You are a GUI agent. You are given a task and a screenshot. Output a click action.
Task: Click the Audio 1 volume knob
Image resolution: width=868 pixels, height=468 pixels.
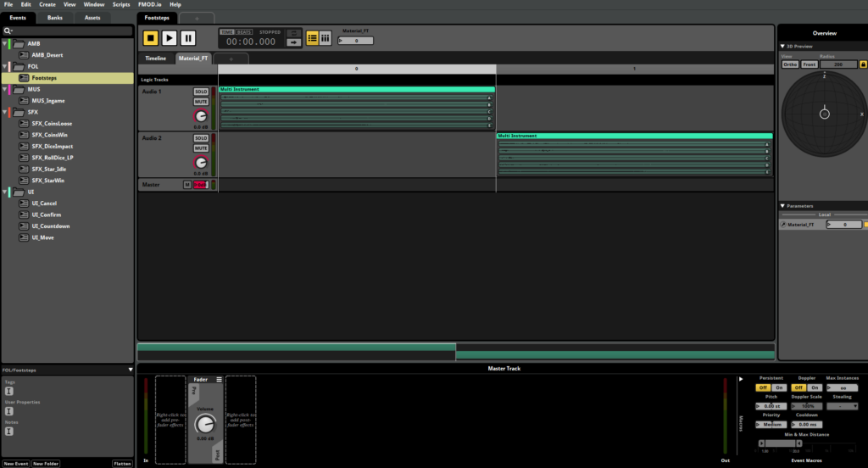201,116
